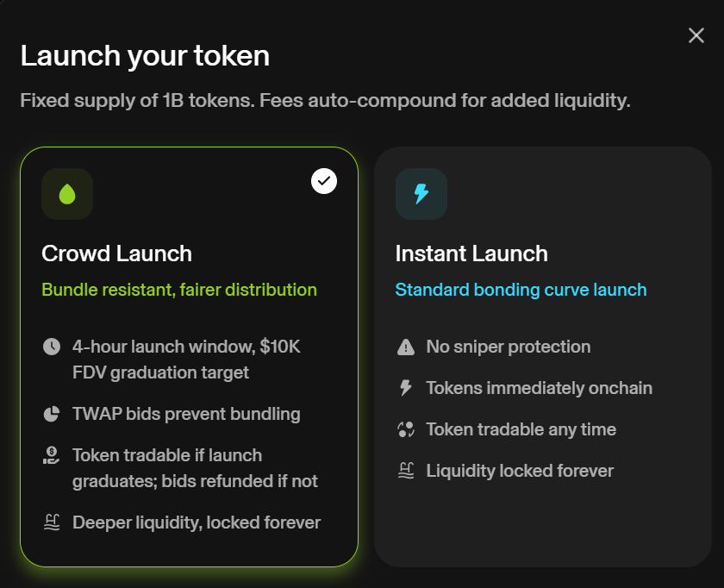Select the Instant Launch option card

tap(542, 357)
